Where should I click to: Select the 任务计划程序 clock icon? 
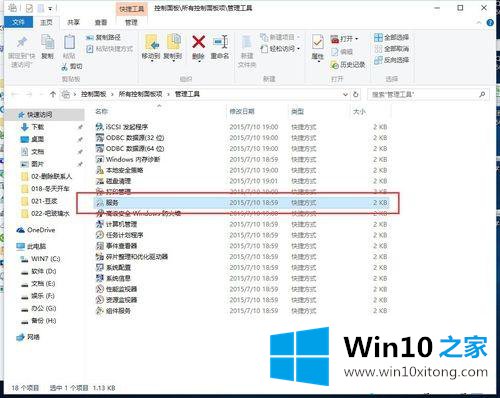click(100, 235)
